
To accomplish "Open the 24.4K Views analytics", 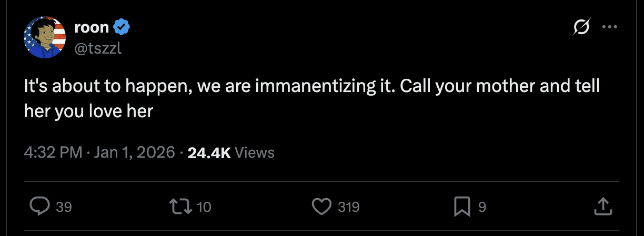I will (x=231, y=152).
